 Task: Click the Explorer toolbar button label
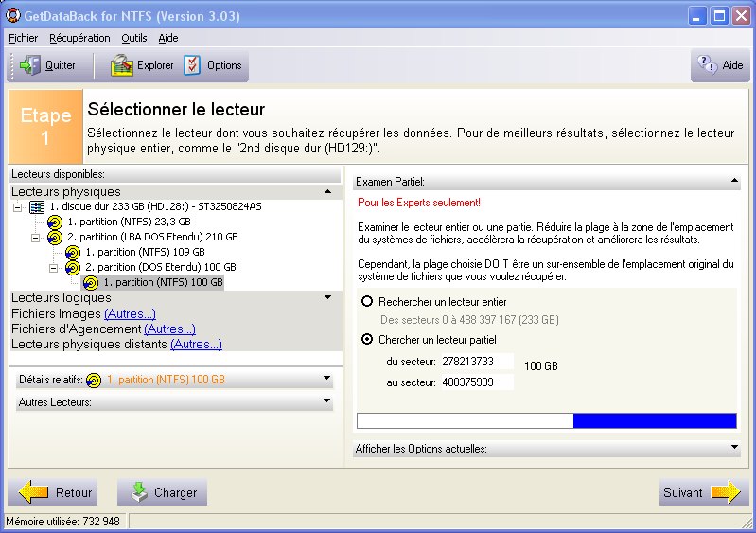pos(155,65)
